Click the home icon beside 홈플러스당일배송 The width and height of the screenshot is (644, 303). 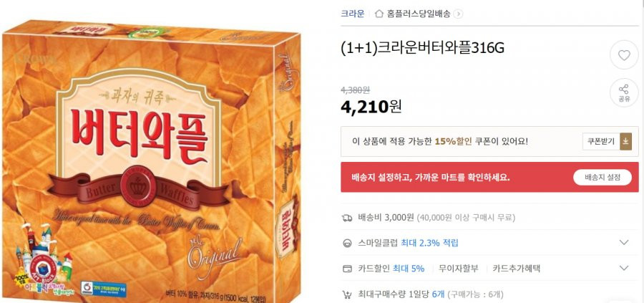(379, 14)
